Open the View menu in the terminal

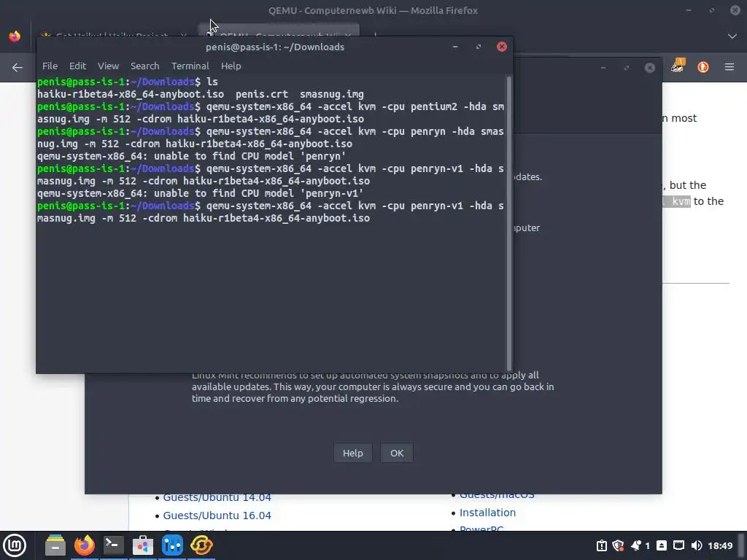click(108, 66)
